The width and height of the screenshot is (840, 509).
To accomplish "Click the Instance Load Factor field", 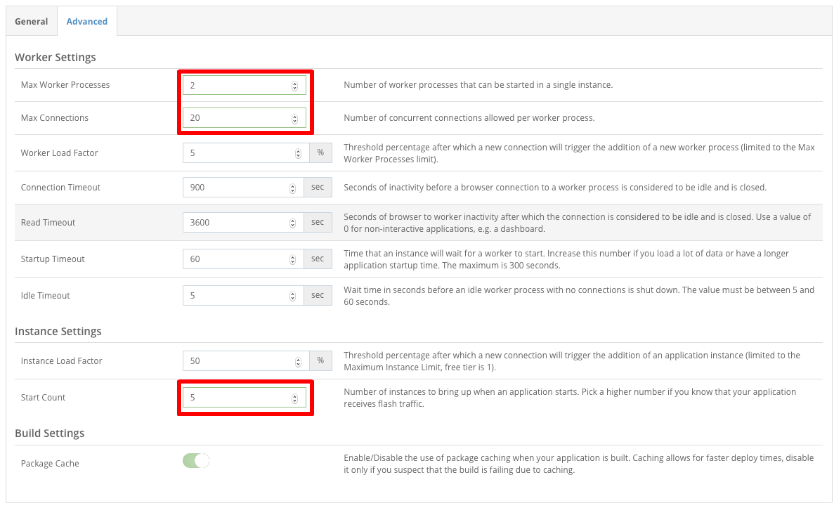I will 236,360.
